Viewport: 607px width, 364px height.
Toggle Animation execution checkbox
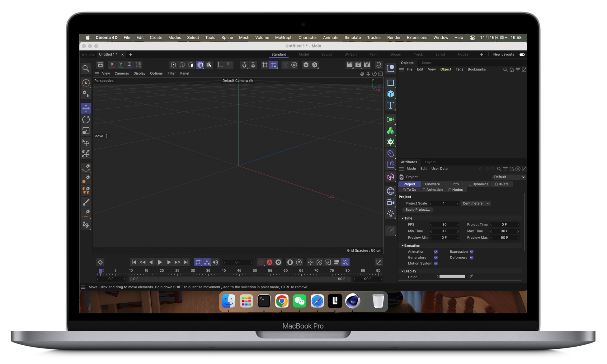pos(435,251)
